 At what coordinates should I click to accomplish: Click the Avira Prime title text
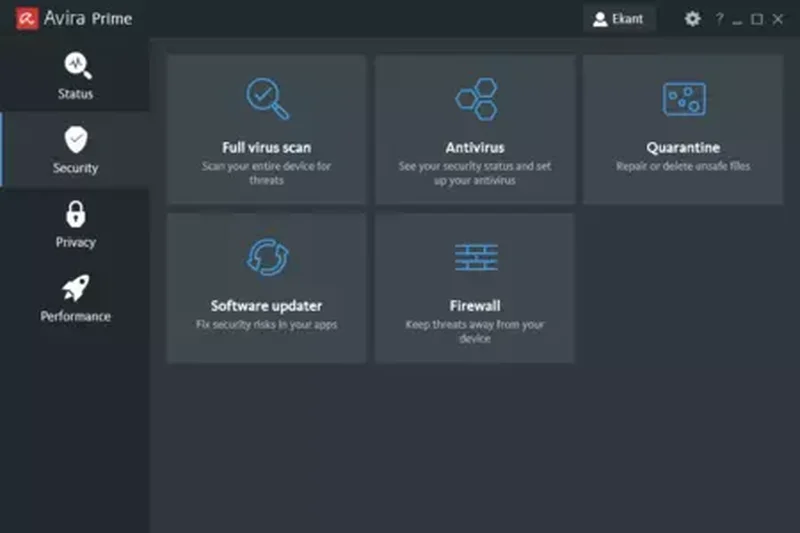[88, 19]
